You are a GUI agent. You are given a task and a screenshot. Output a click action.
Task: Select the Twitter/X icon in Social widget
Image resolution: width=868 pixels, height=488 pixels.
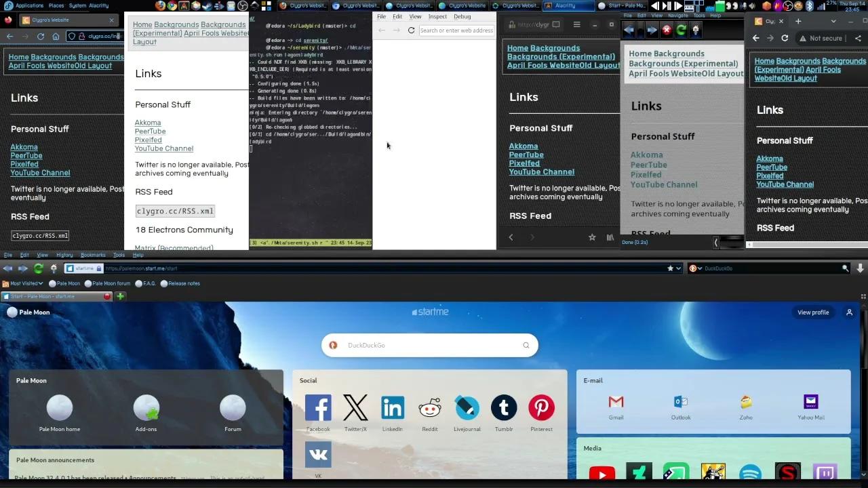coord(355,407)
